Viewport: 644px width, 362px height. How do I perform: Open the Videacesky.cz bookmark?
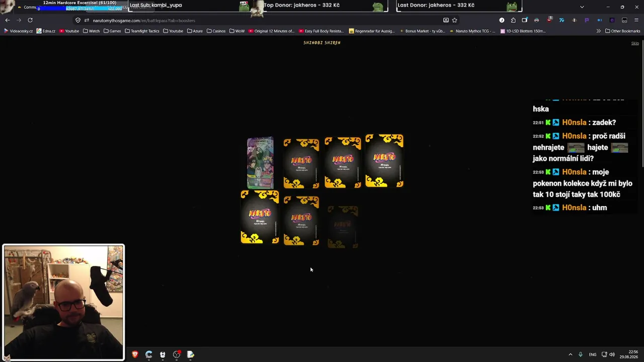(x=19, y=31)
